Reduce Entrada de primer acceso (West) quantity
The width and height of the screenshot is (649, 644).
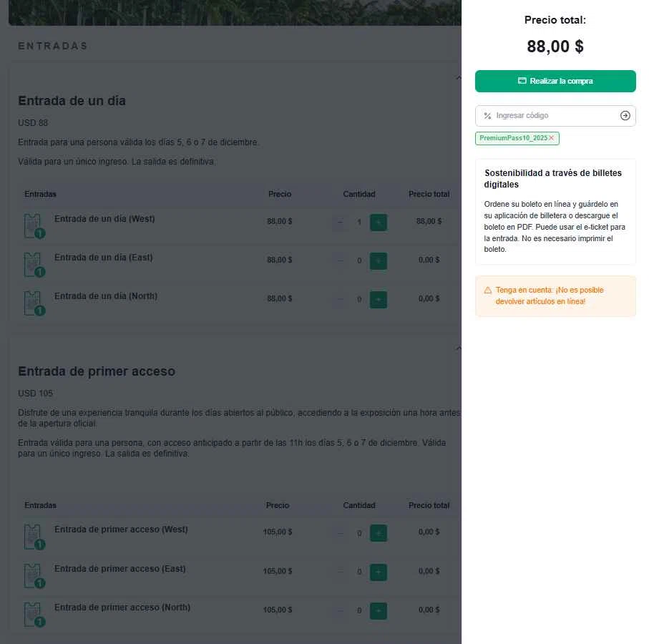point(340,533)
